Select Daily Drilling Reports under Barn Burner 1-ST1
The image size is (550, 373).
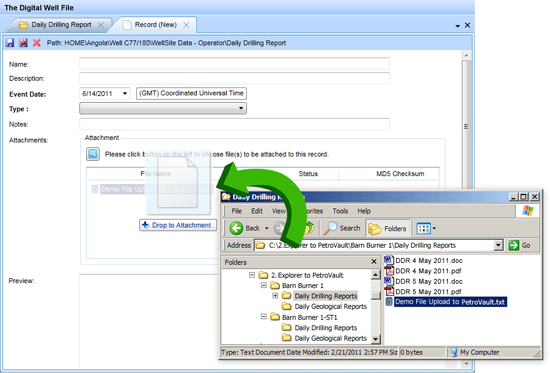[326, 328]
